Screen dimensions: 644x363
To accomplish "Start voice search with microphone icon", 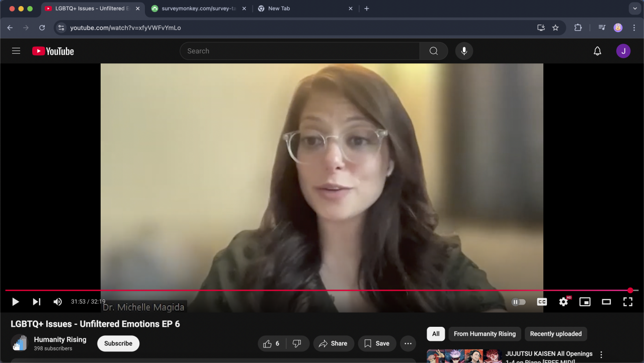I will click(x=464, y=51).
